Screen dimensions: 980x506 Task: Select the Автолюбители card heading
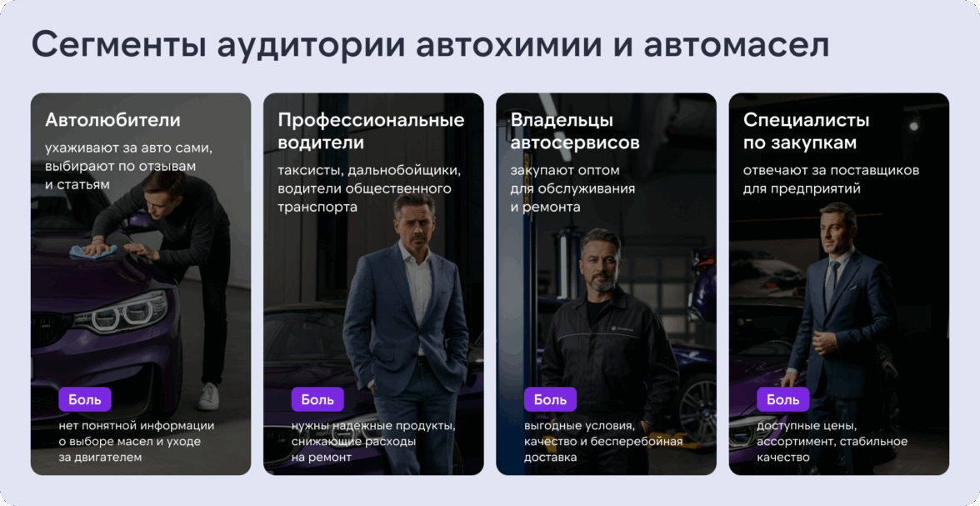click(112, 120)
